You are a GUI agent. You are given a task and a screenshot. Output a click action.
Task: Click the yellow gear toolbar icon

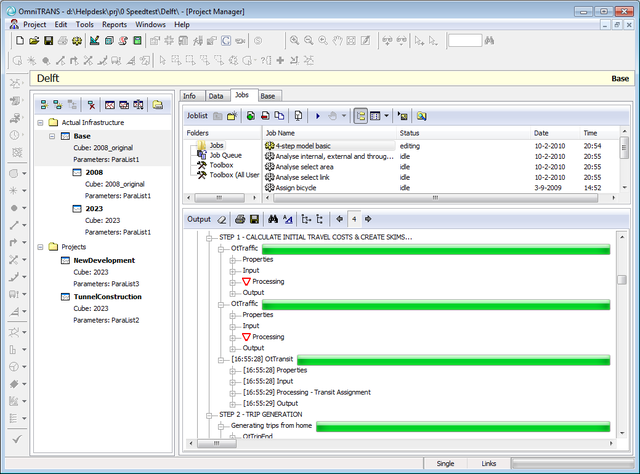coord(77,40)
